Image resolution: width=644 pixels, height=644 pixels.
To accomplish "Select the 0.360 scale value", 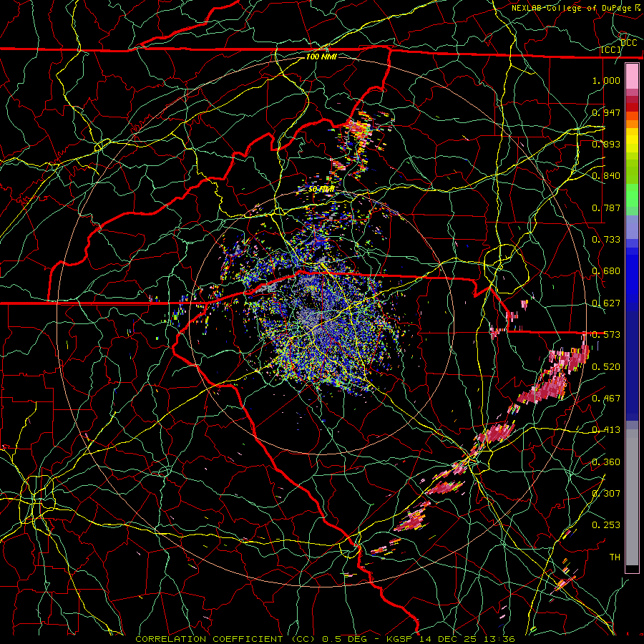I will pos(606,462).
